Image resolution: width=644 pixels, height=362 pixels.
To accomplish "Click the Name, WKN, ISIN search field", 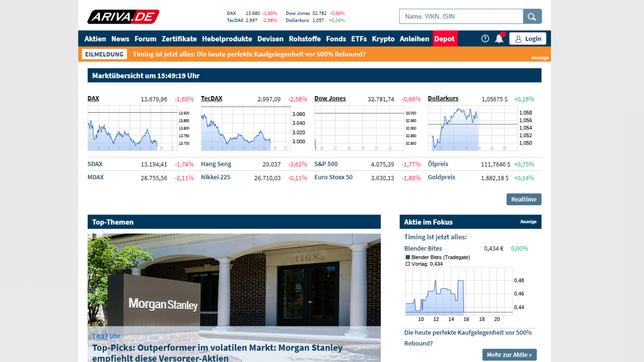I will point(461,16).
